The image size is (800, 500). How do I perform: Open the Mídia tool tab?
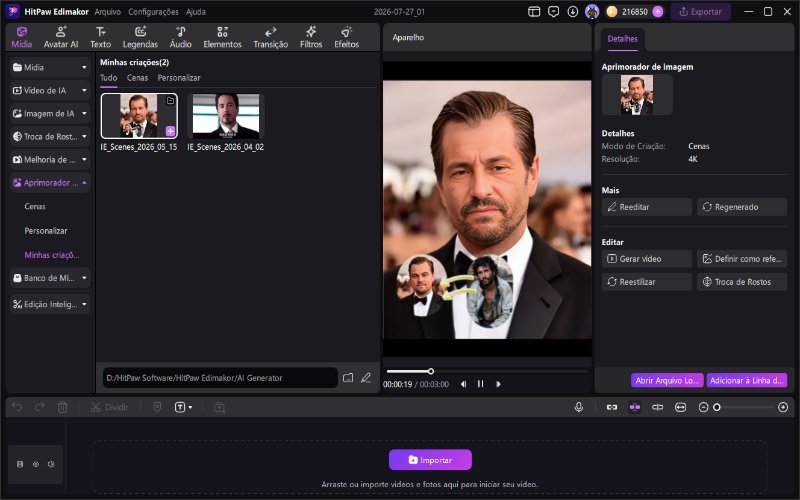[x=21, y=37]
